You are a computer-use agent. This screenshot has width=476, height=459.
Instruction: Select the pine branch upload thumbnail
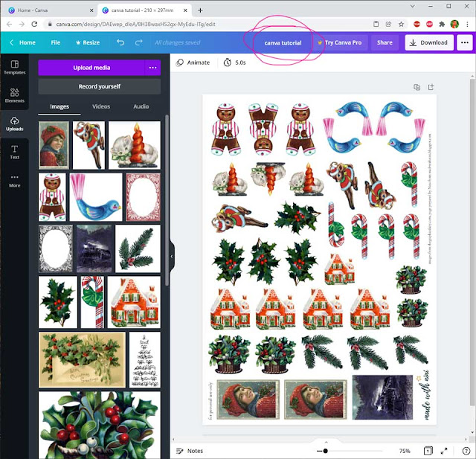[138, 248]
